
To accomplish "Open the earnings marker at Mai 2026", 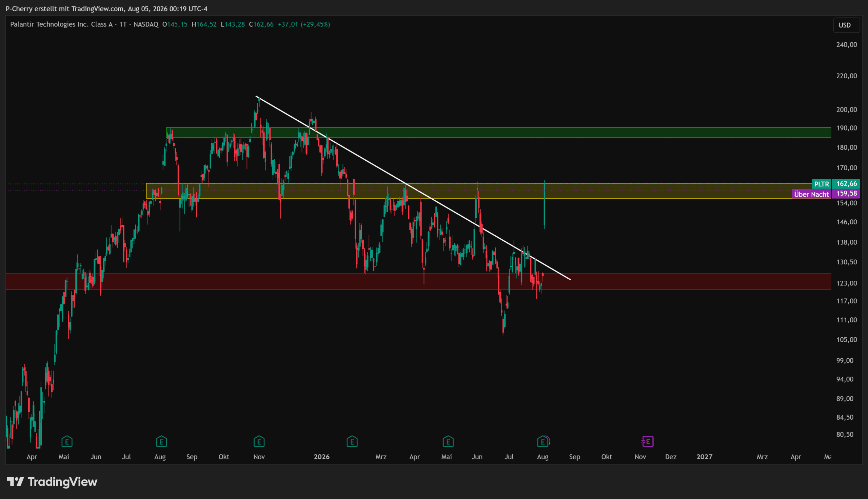I will 448,441.
